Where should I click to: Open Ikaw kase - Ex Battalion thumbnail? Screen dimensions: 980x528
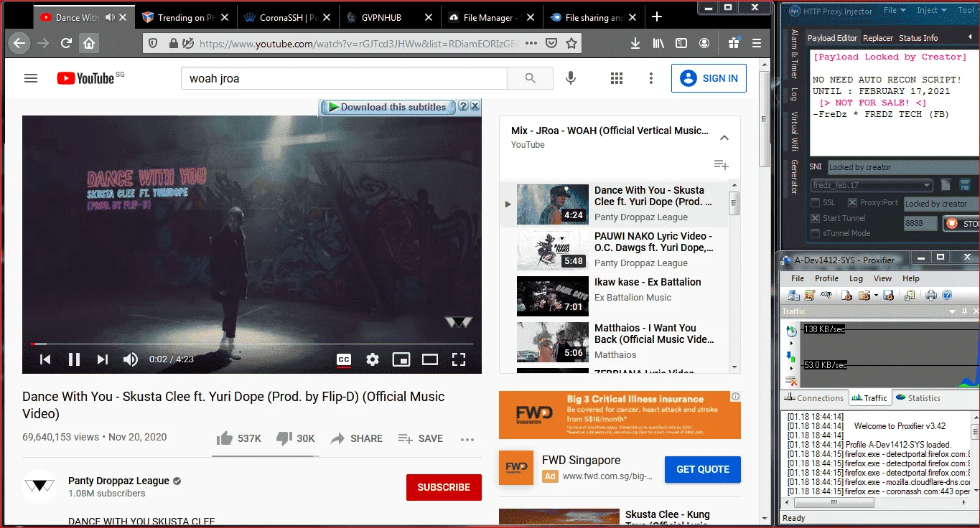(x=553, y=296)
